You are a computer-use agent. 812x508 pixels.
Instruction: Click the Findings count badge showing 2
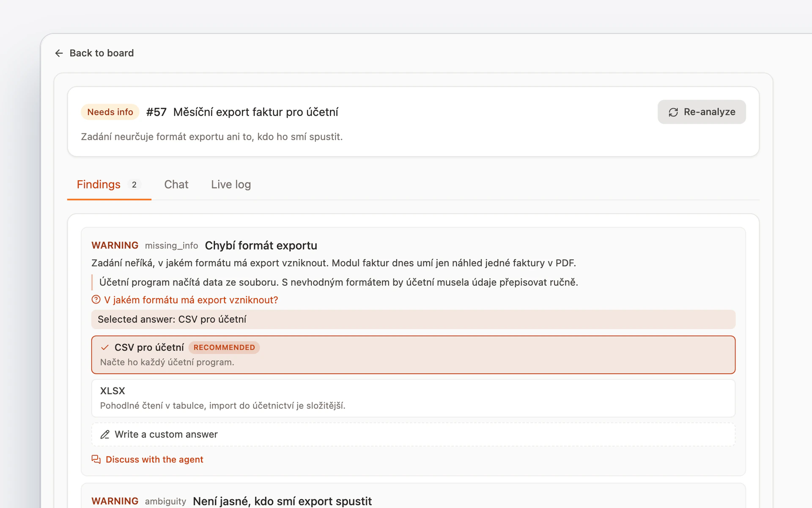click(x=134, y=185)
